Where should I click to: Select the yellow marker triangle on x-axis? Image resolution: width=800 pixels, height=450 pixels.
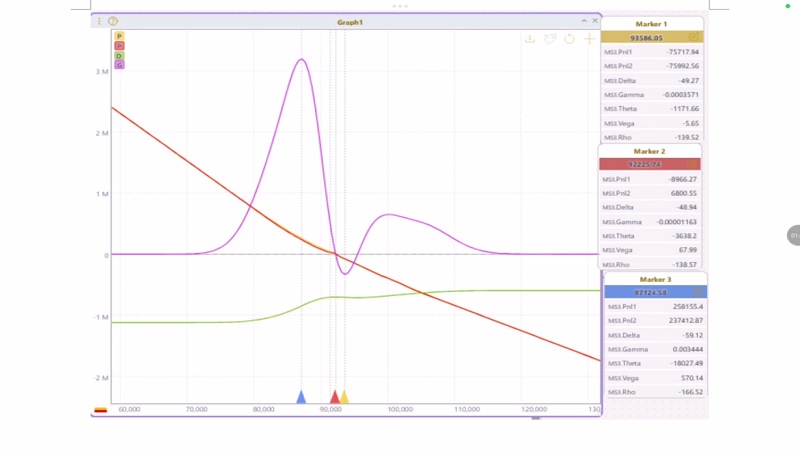(344, 397)
